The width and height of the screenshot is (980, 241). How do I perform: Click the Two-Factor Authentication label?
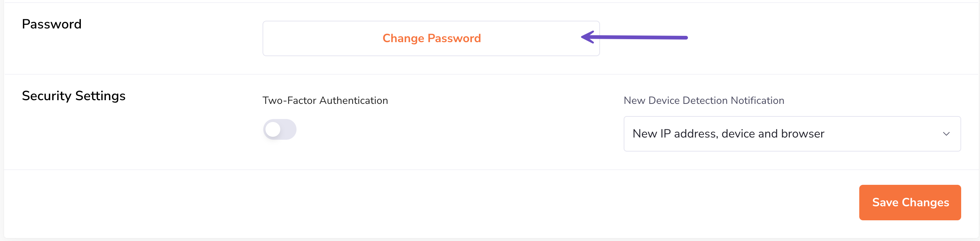click(325, 101)
